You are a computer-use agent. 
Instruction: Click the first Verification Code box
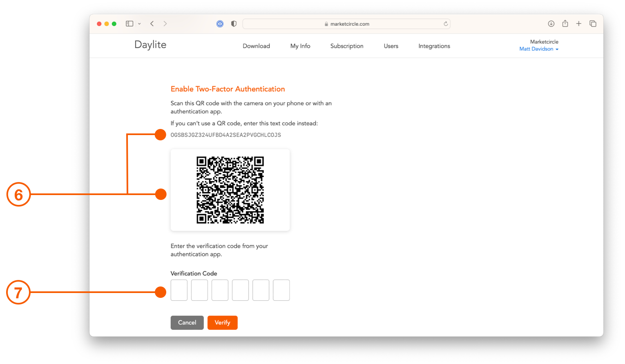pyautogui.click(x=179, y=290)
